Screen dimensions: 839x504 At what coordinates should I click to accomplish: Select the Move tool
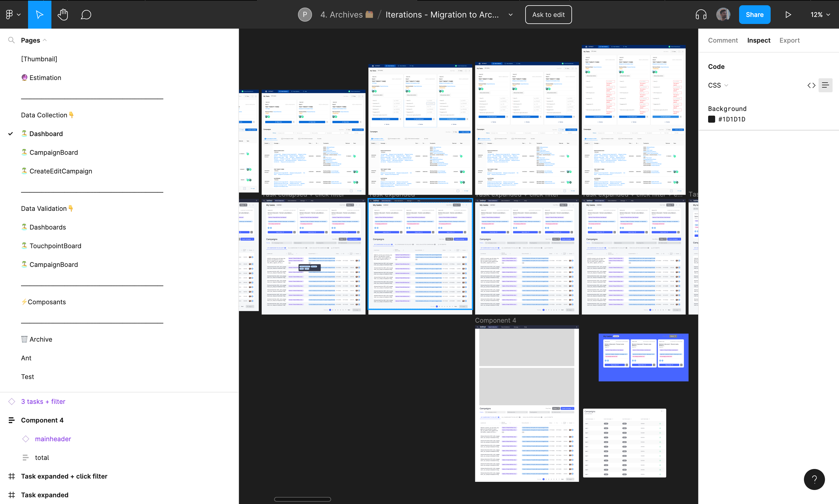coord(39,15)
